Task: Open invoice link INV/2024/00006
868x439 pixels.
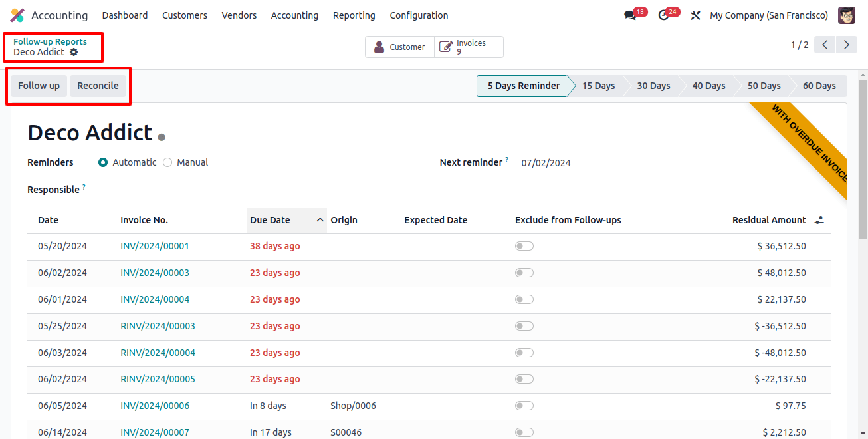Action: [155, 406]
